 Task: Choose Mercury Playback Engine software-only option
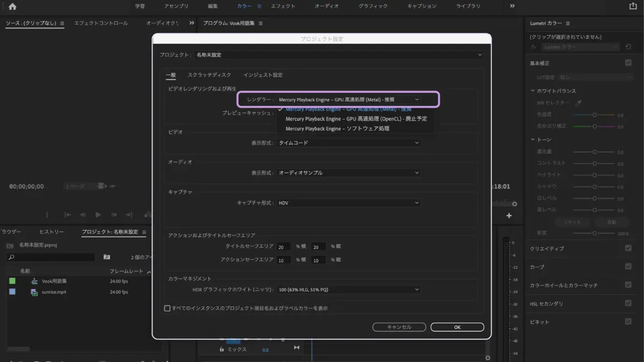tap(338, 129)
